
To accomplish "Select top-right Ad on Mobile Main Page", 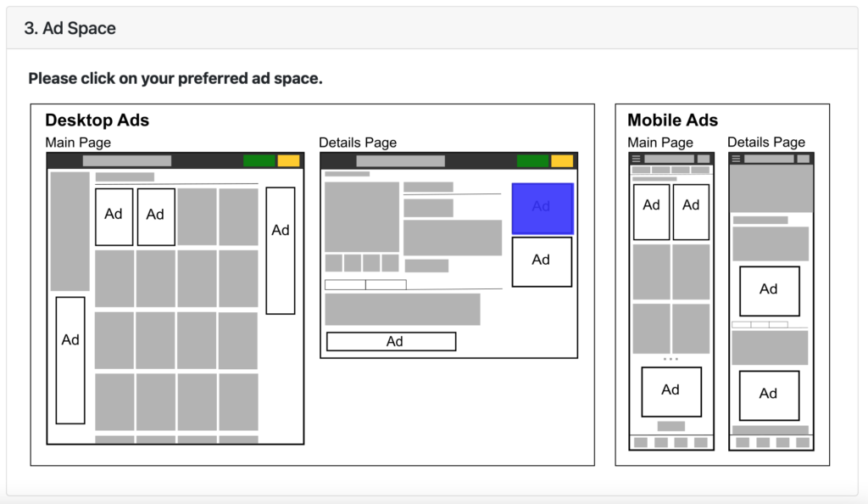I will click(x=691, y=212).
